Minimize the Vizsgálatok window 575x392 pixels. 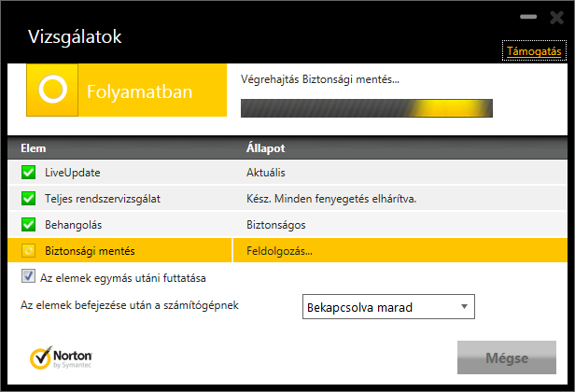click(528, 18)
